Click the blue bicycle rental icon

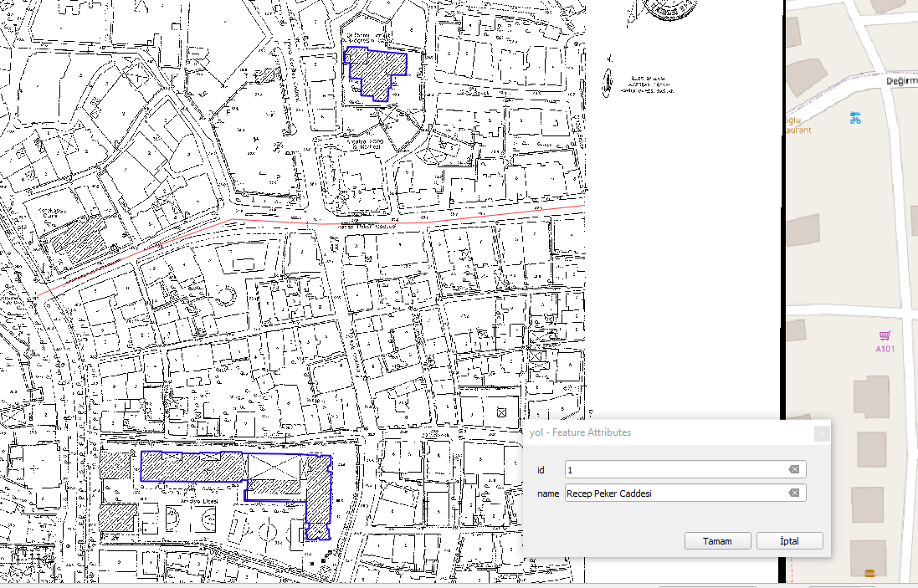(x=855, y=118)
